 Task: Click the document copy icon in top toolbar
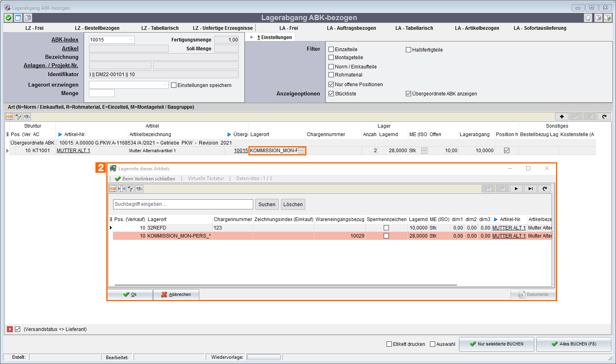27,18
